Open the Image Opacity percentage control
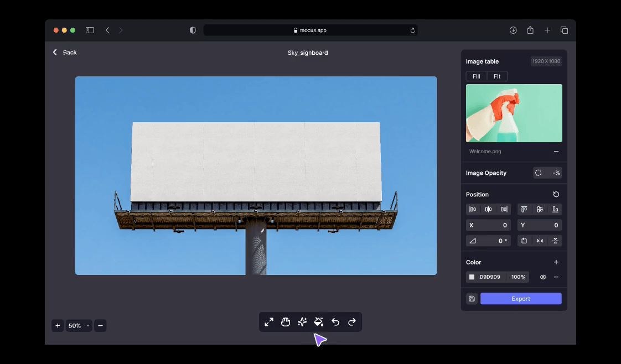The height and width of the screenshot is (364, 621). [547, 173]
